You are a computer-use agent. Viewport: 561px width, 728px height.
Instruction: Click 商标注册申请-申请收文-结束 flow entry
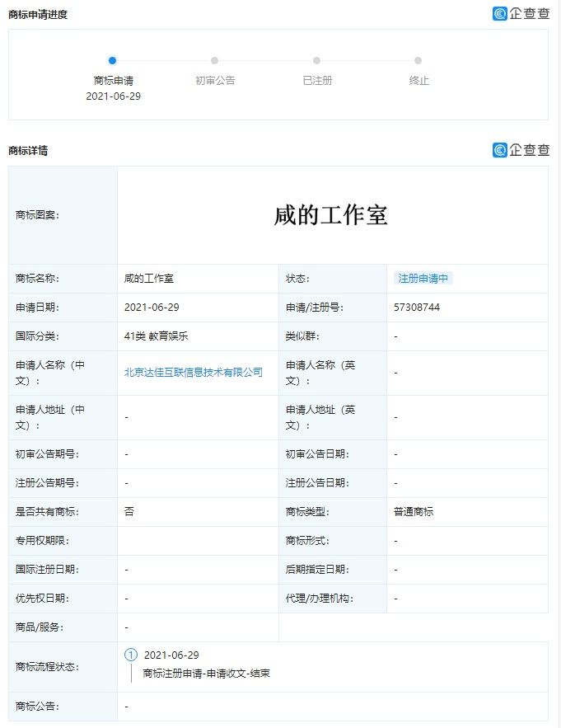206,674
